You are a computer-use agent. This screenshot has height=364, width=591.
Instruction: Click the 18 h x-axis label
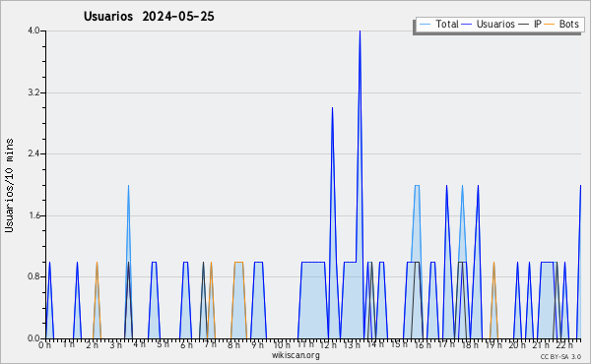471,345
